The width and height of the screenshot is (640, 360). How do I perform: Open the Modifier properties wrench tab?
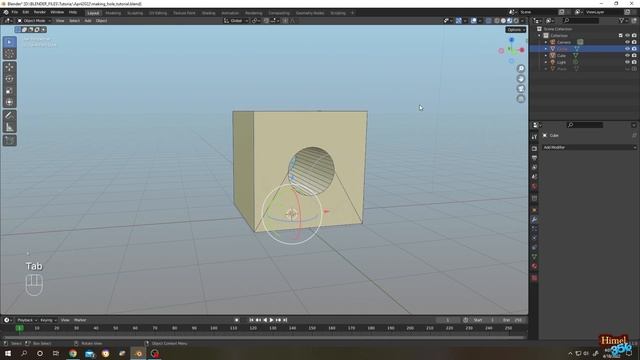point(534,220)
